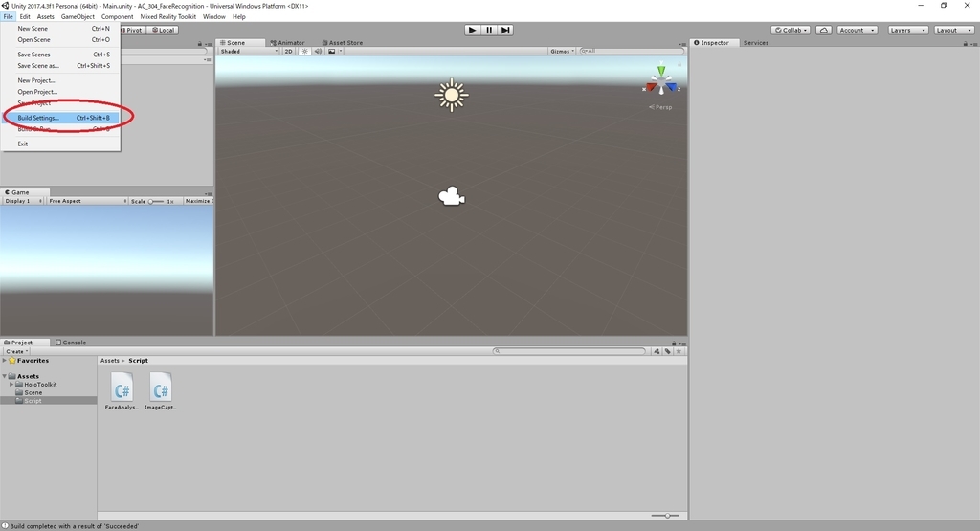Open the Layers dropdown
Screen dimensions: 980x531
[x=907, y=30]
